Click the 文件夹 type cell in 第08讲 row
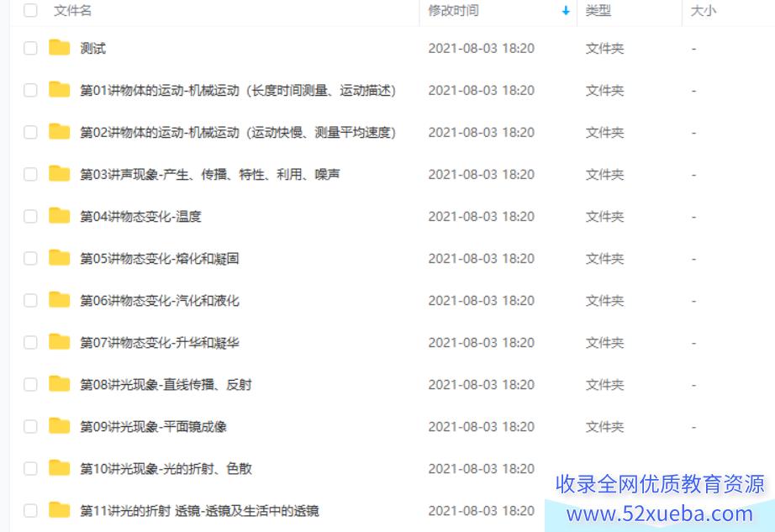 pos(604,384)
